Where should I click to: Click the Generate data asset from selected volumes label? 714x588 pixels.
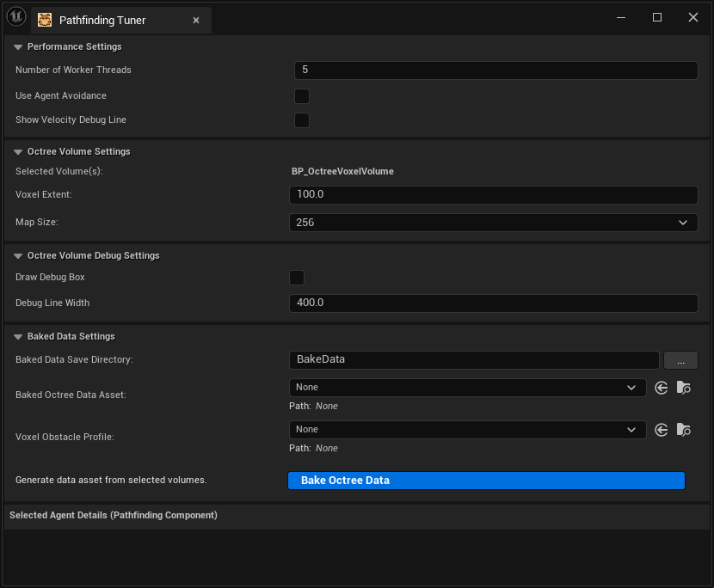pyautogui.click(x=111, y=481)
